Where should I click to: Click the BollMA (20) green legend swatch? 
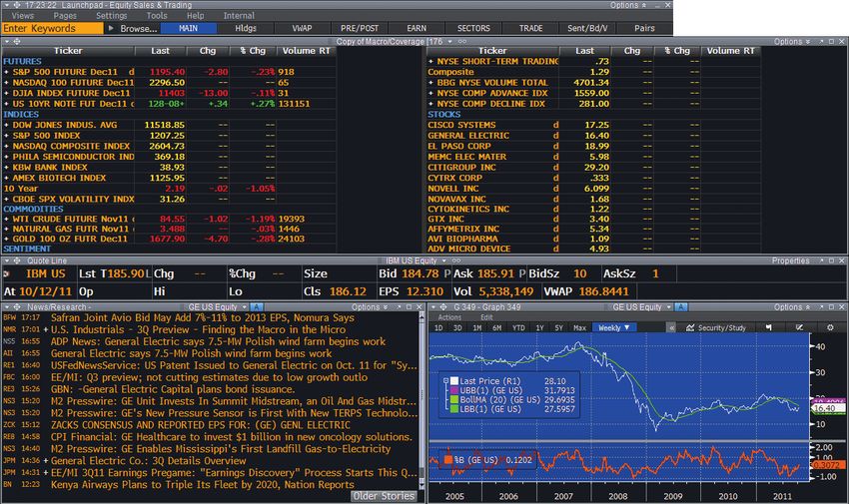pyautogui.click(x=454, y=399)
